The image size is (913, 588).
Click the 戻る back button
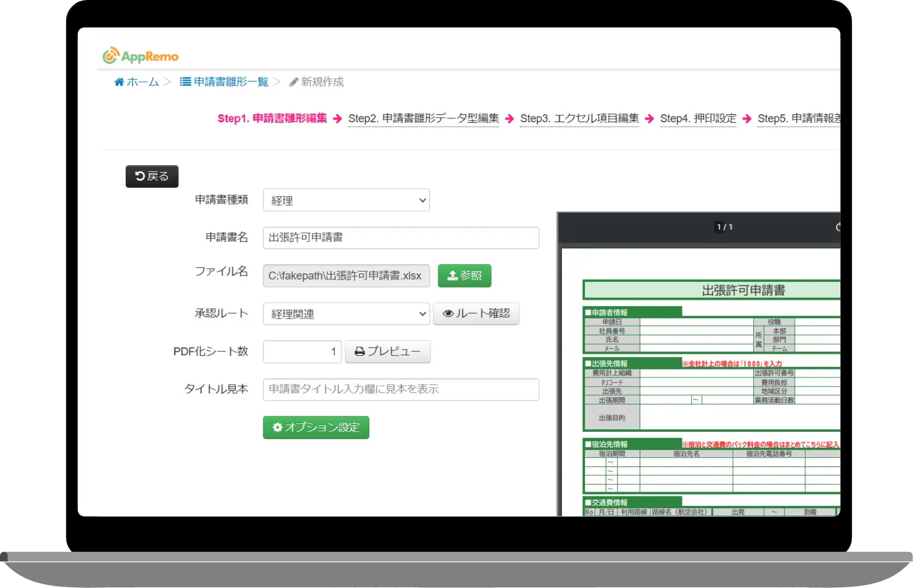[x=152, y=177]
